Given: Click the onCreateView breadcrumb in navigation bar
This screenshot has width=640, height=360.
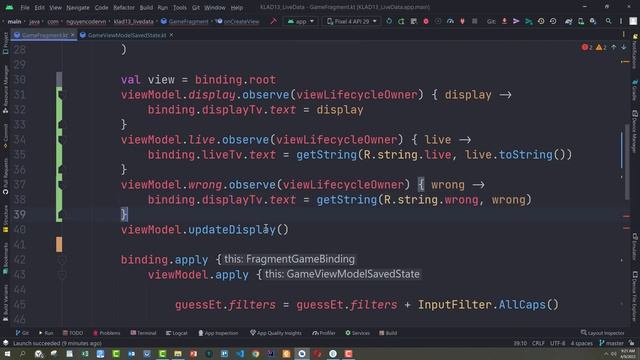Looking at the screenshot, I should tap(238, 21).
